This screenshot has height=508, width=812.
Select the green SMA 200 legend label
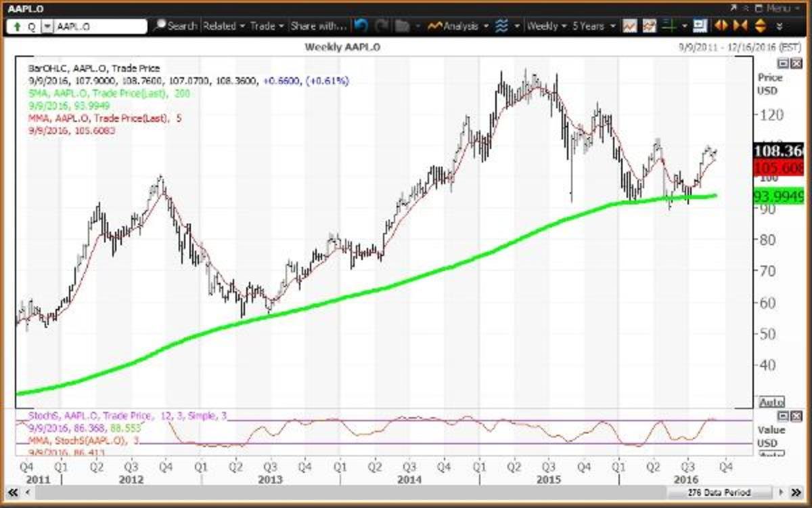tap(109, 92)
